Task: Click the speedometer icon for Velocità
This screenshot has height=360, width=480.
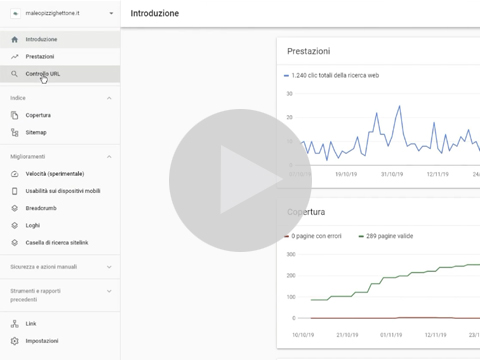Action: point(14,174)
